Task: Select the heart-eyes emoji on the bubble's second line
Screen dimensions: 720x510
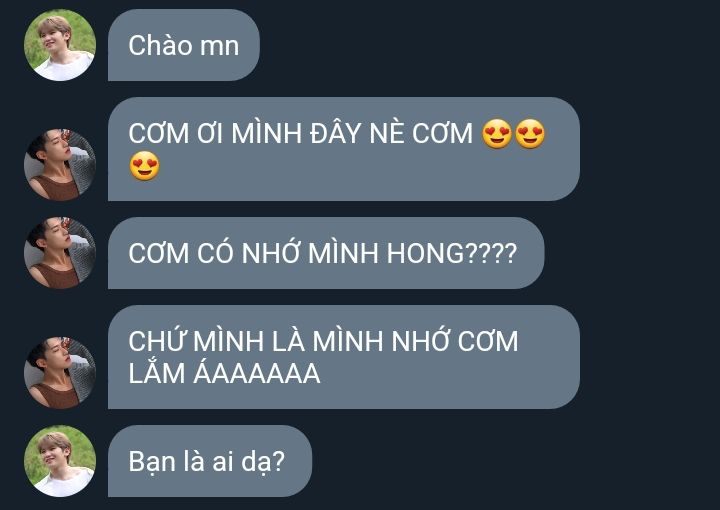Action: pyautogui.click(x=144, y=166)
